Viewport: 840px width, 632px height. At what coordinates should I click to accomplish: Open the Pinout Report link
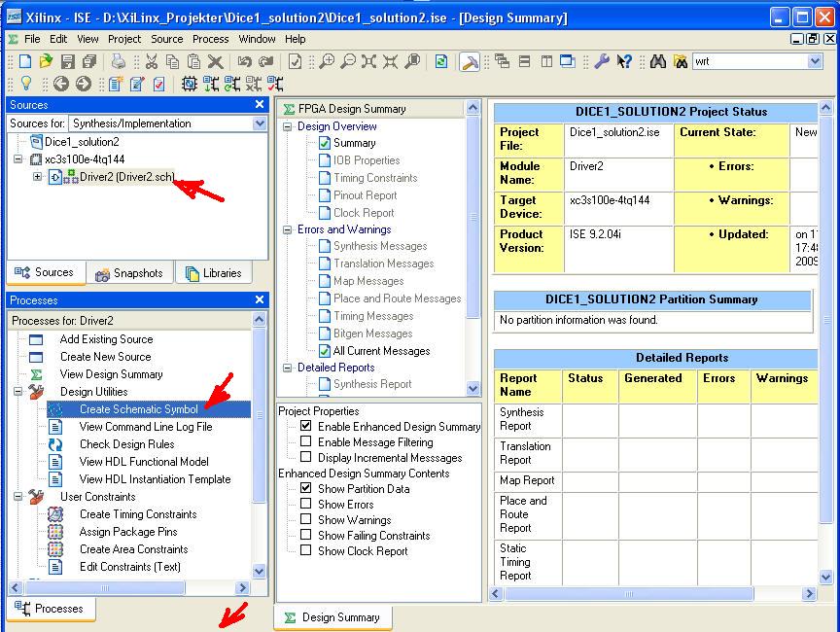[365, 195]
